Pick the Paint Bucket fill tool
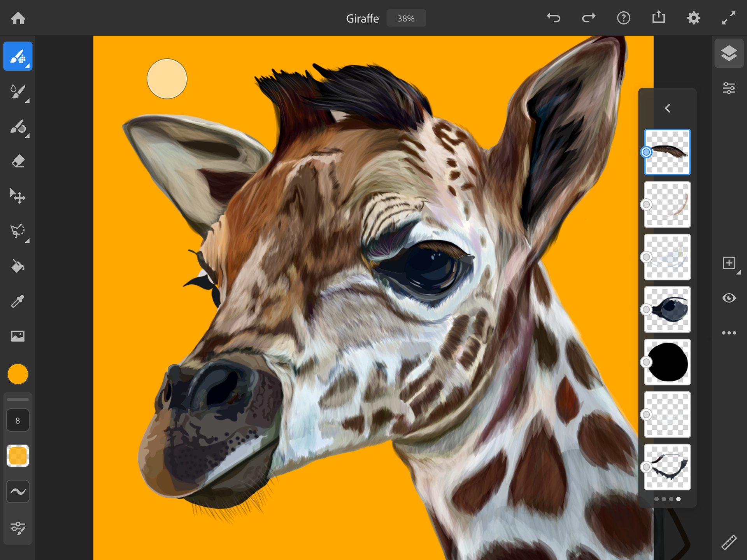Screen dimensions: 747x560 pos(18,266)
